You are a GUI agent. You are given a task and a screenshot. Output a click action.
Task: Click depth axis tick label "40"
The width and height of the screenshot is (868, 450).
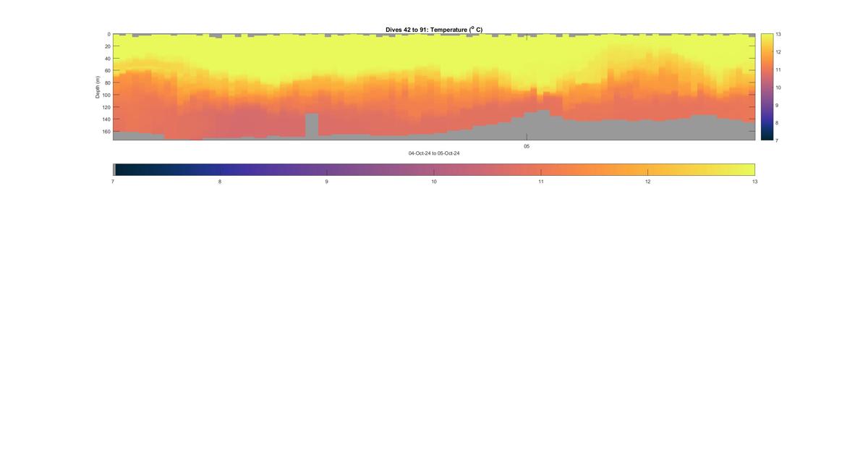(x=107, y=59)
